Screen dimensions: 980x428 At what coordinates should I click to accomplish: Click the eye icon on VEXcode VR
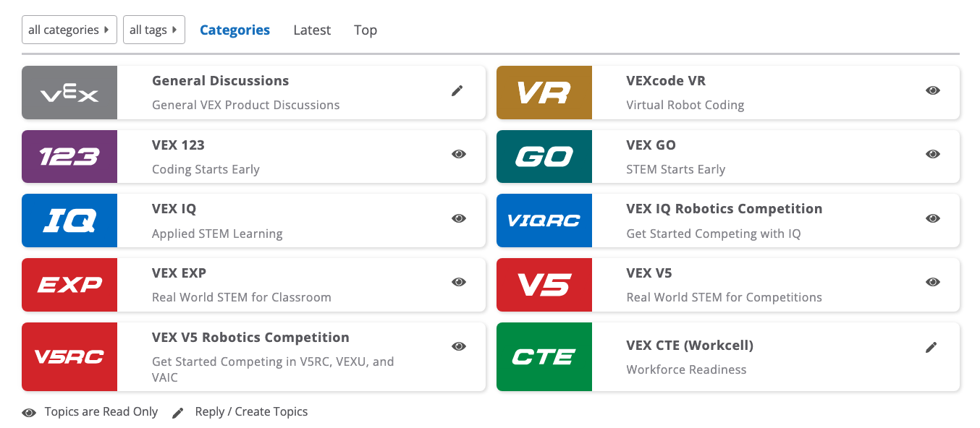pos(933,90)
